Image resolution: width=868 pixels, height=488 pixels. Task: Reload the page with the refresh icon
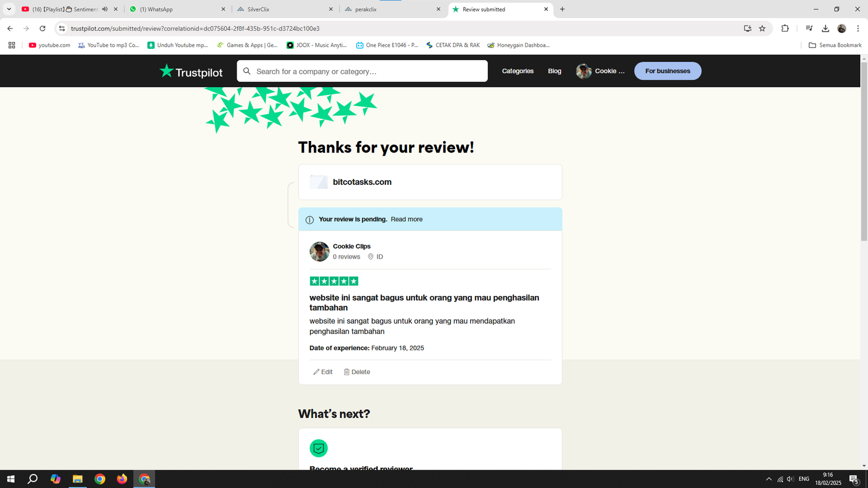42,28
